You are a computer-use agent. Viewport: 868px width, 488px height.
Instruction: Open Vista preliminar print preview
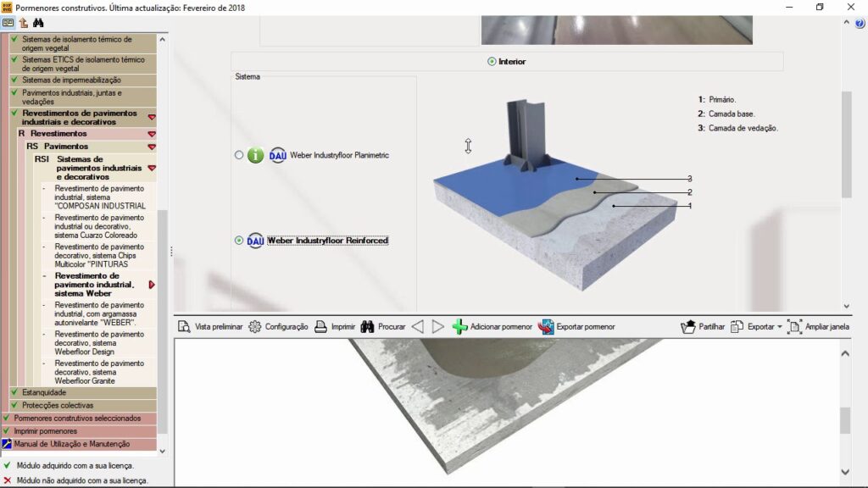pyautogui.click(x=210, y=326)
